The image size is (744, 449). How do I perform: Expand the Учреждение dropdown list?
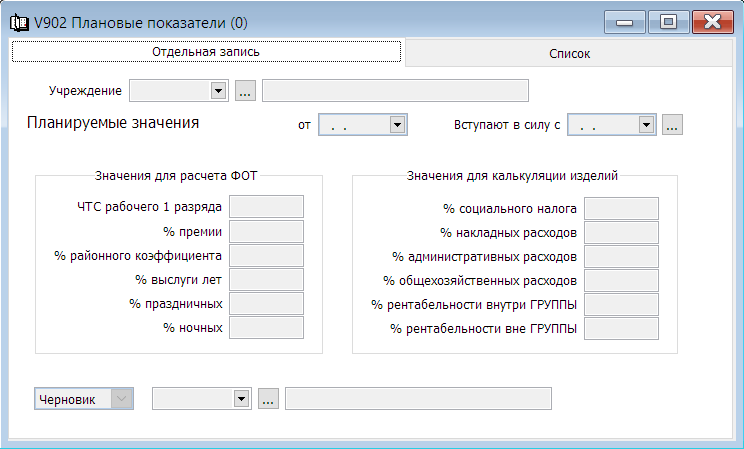[x=218, y=91]
